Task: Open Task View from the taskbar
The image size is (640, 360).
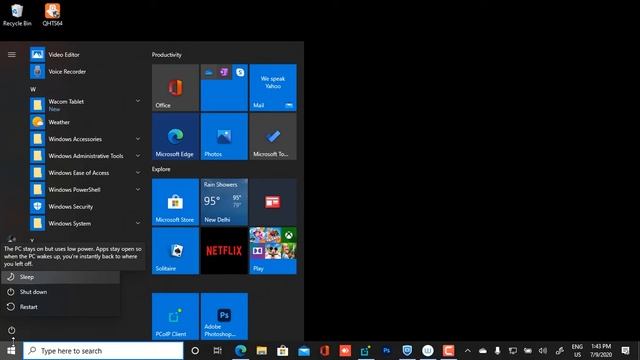Action: (x=218, y=351)
